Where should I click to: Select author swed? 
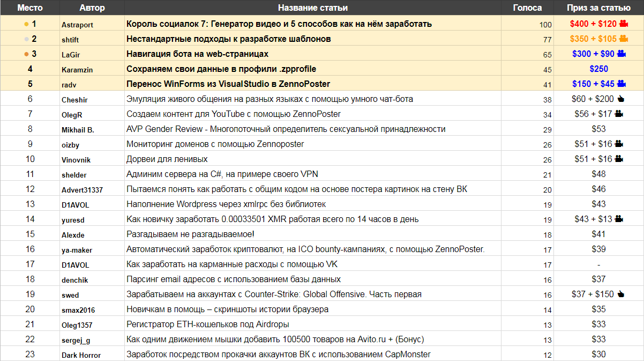[70, 294]
